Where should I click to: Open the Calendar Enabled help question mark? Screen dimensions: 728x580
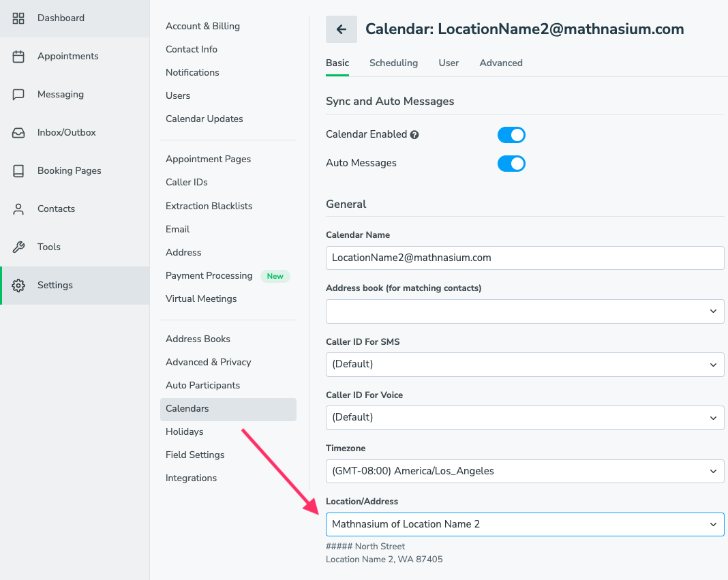click(x=414, y=135)
